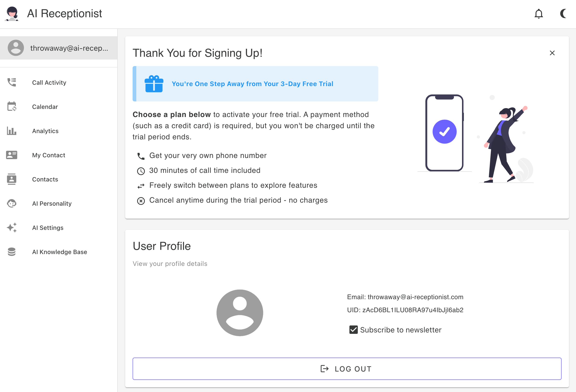Screen dimensions: 576x392
Task: Toggle dark mode with the moon icon
Action: (563, 14)
